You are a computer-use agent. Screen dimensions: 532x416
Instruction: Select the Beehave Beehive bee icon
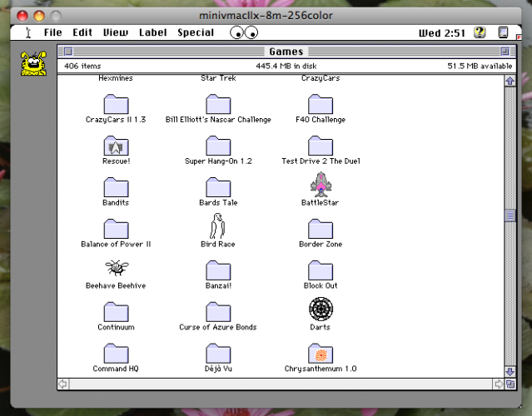point(117,268)
